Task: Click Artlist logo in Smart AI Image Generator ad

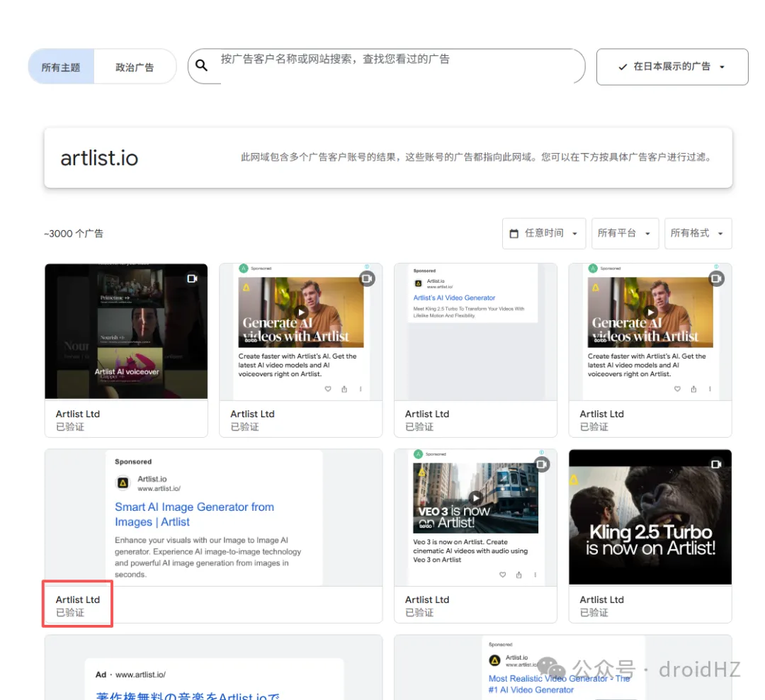Action: tap(123, 483)
